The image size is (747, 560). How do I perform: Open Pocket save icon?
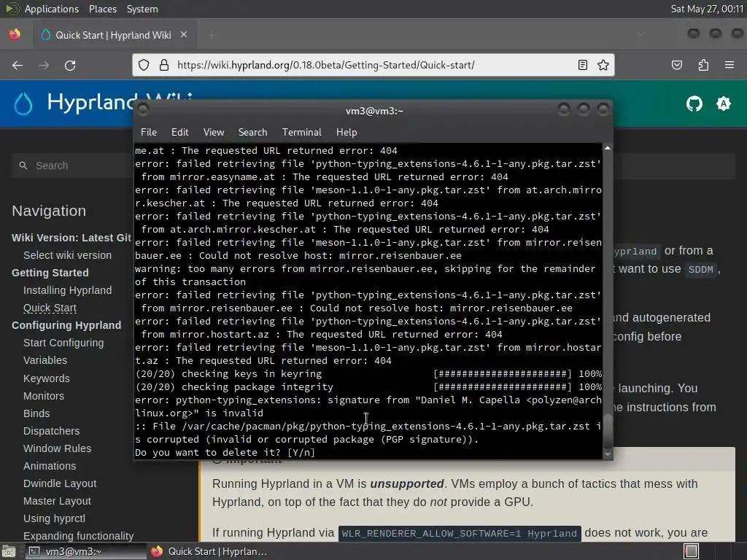(x=677, y=65)
